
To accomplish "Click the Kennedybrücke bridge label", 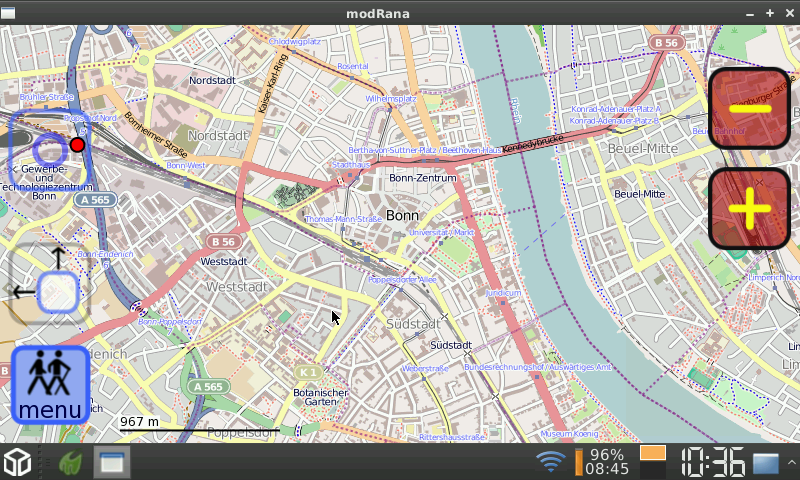I will [x=533, y=146].
